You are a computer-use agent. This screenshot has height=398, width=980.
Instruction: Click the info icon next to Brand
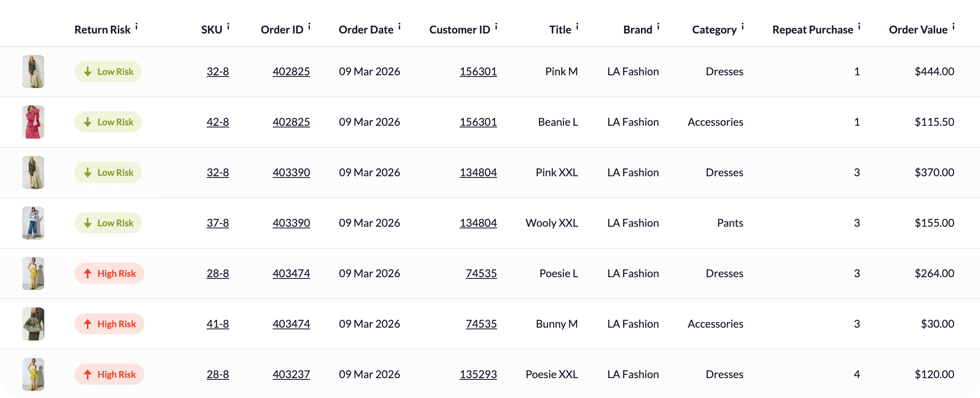[x=658, y=27]
